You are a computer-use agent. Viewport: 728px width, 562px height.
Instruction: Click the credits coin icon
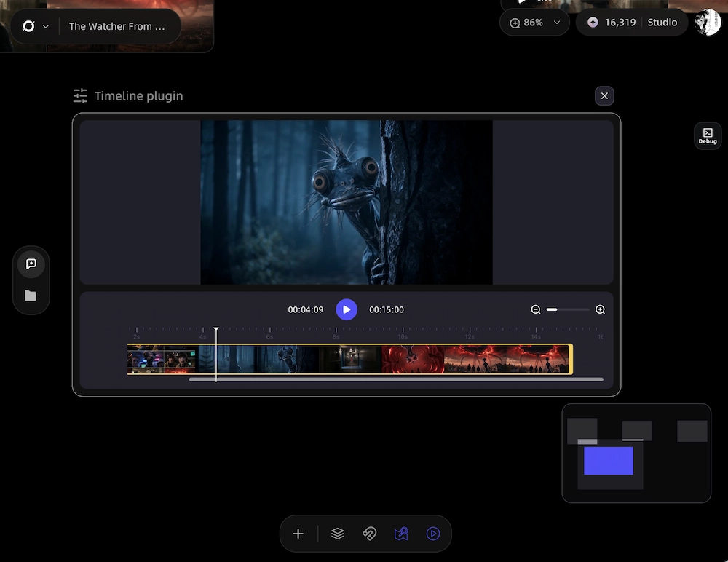pyautogui.click(x=593, y=23)
